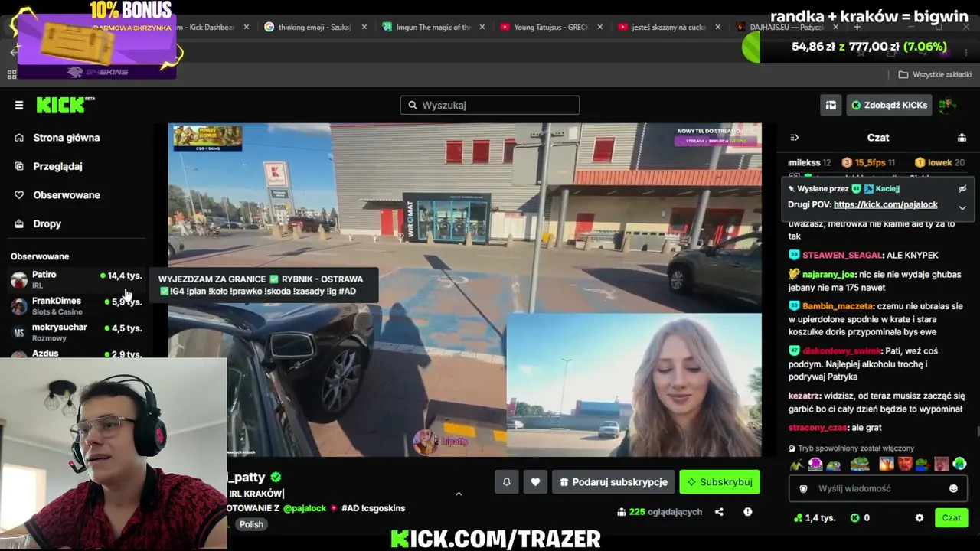Screen dimensions: 980x551
Task: Collapse the chat panel with the arrow icon
Action: click(x=794, y=138)
